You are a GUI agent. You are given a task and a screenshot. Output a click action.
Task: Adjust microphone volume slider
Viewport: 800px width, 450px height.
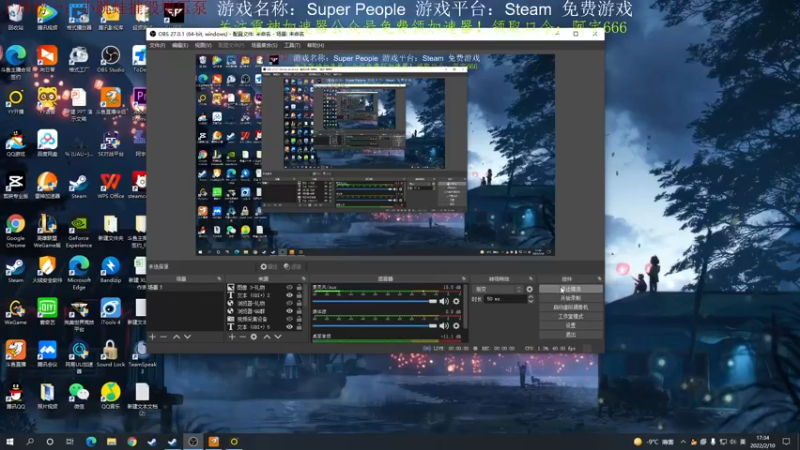tap(375, 301)
